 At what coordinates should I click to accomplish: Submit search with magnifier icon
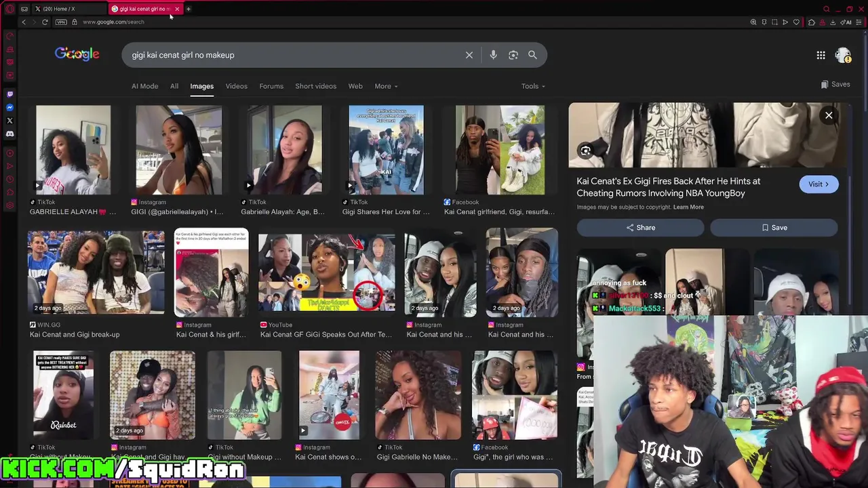[532, 55]
